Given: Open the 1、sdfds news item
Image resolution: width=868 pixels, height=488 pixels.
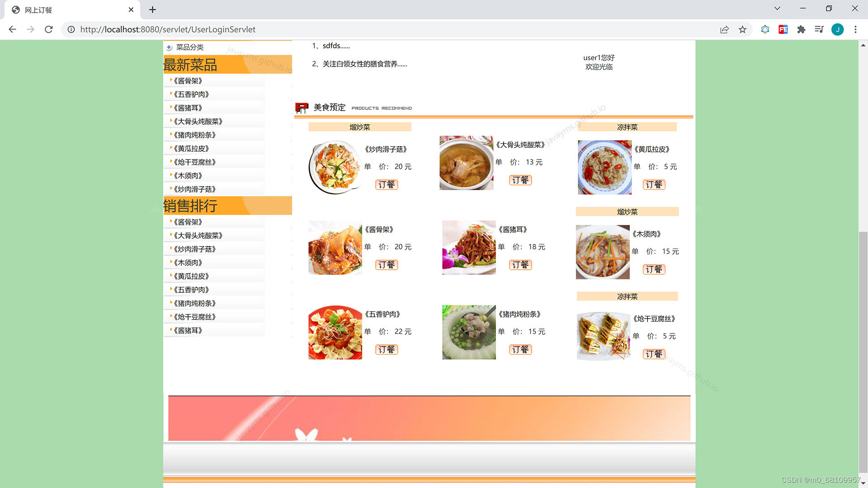Looking at the screenshot, I should [x=331, y=46].
